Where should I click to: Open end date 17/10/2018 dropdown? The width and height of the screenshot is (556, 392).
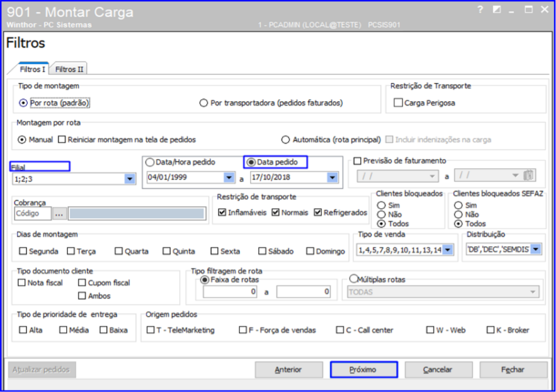click(x=332, y=177)
